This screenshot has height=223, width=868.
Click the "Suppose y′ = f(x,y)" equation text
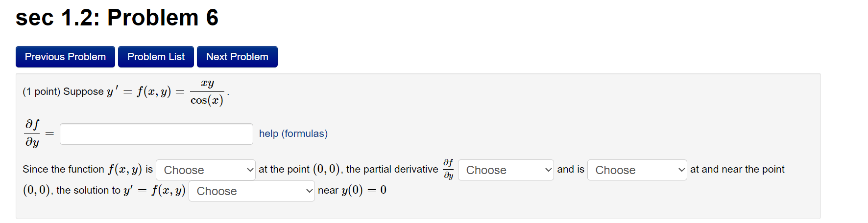coord(118,92)
